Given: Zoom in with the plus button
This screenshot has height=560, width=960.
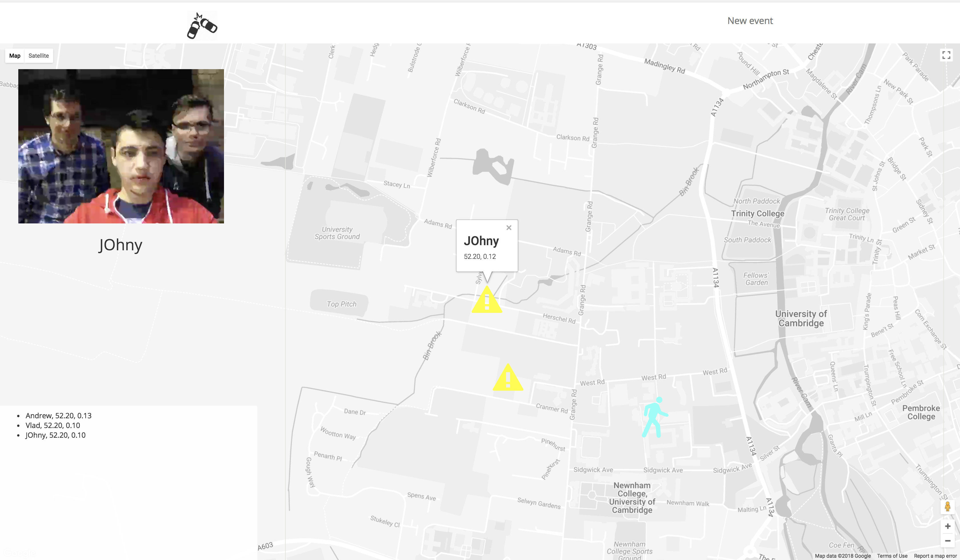Looking at the screenshot, I should pyautogui.click(x=947, y=526).
